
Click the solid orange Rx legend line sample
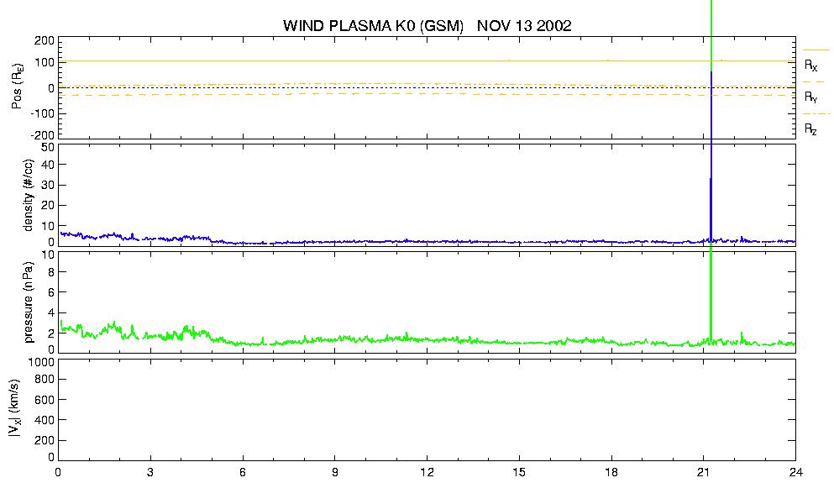(816, 50)
